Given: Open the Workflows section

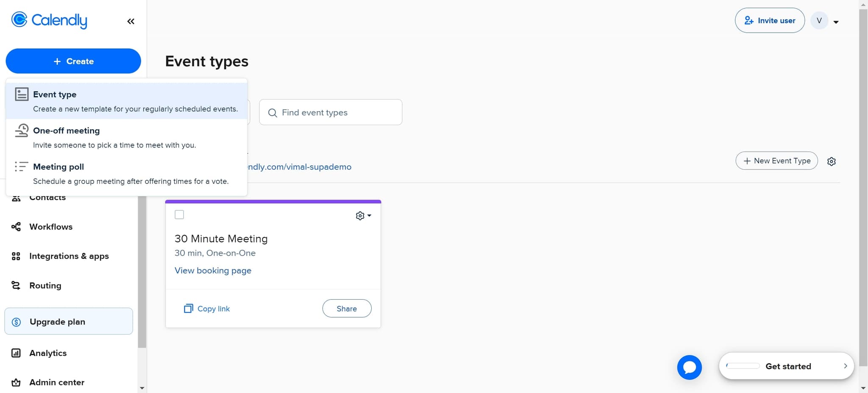Looking at the screenshot, I should 51,227.
